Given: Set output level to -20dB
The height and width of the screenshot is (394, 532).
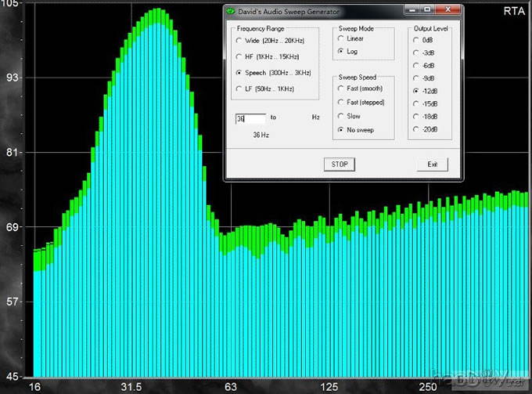Looking at the screenshot, I should (415, 129).
